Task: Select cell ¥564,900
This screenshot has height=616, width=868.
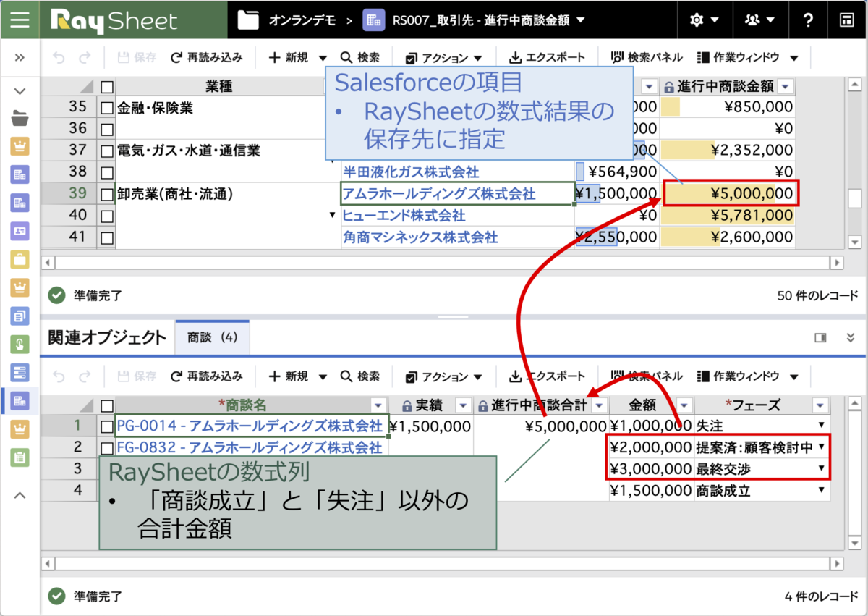Action: 617,172
